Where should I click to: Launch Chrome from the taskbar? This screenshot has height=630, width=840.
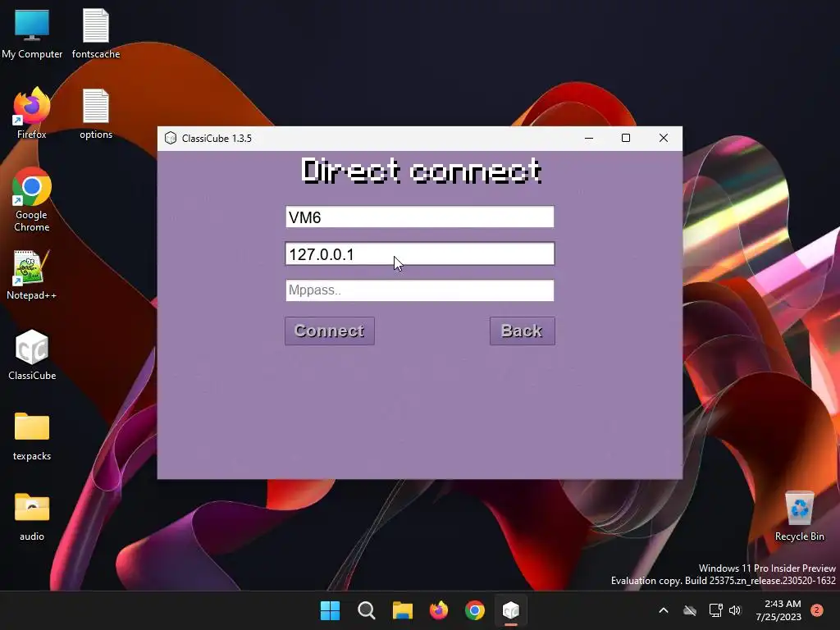click(x=475, y=610)
